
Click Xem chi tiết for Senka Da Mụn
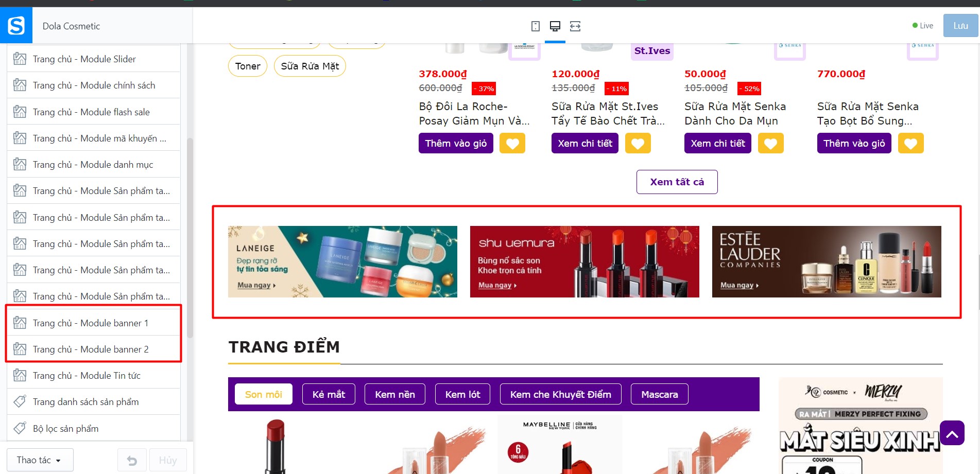(718, 143)
